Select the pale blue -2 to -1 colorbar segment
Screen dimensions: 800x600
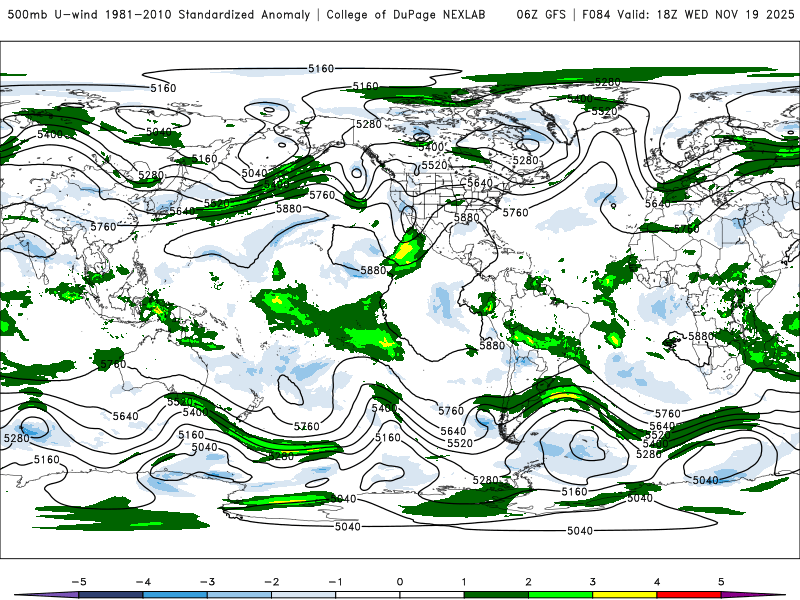pos(304,595)
